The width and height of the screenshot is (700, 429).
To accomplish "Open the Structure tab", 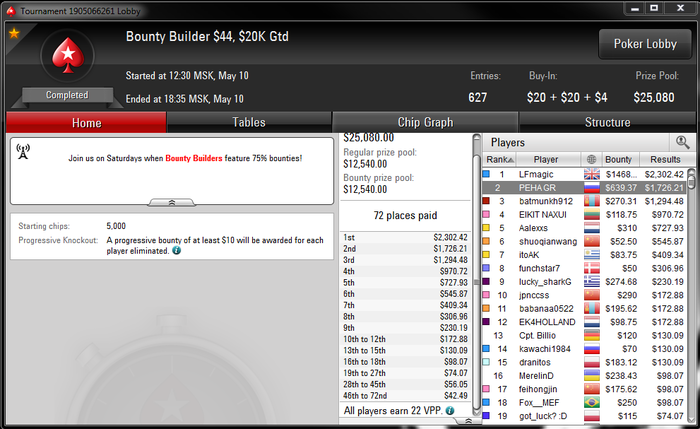I will (x=608, y=122).
